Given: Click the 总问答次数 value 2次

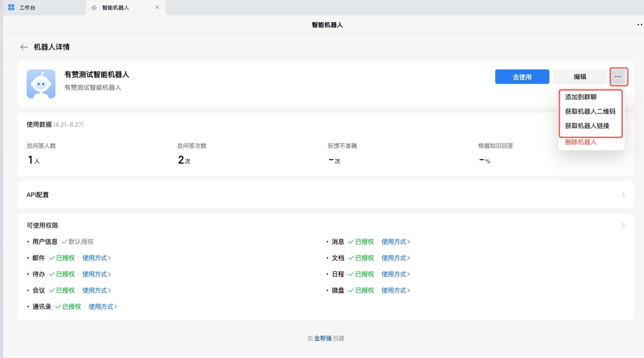Looking at the screenshot, I should pyautogui.click(x=184, y=160).
